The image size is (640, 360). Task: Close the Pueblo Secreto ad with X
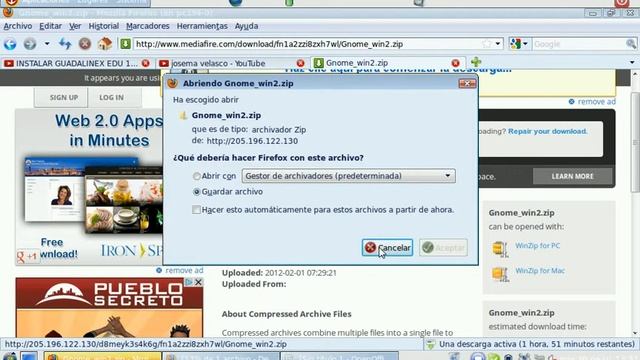(198, 282)
